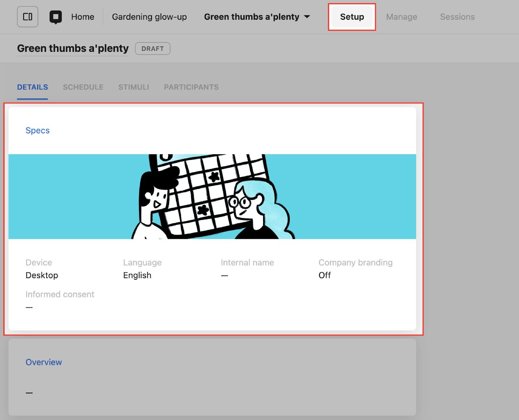519x420 pixels.
Task: View the PARTICIPANTS sub-tab
Action: (191, 87)
